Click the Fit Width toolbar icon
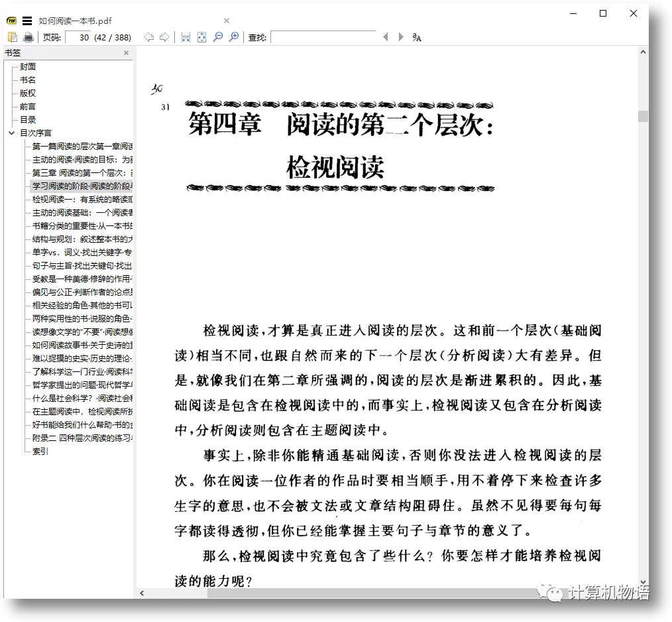 click(186, 37)
